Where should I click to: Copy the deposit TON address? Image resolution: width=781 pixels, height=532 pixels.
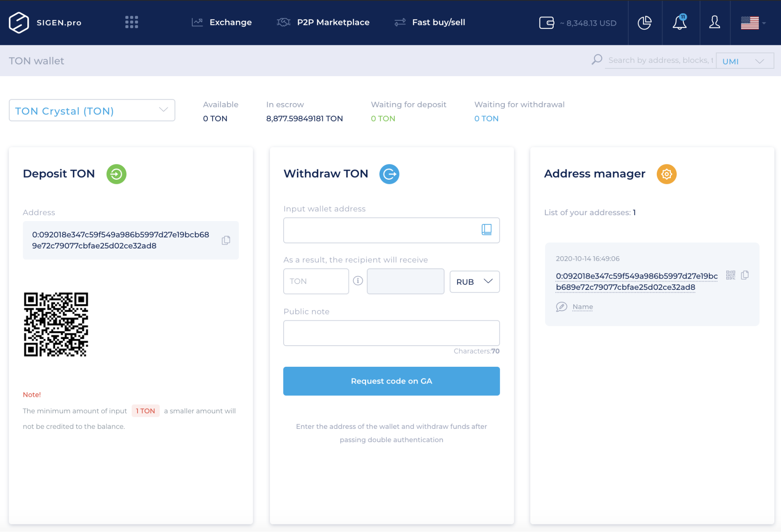coord(226,240)
